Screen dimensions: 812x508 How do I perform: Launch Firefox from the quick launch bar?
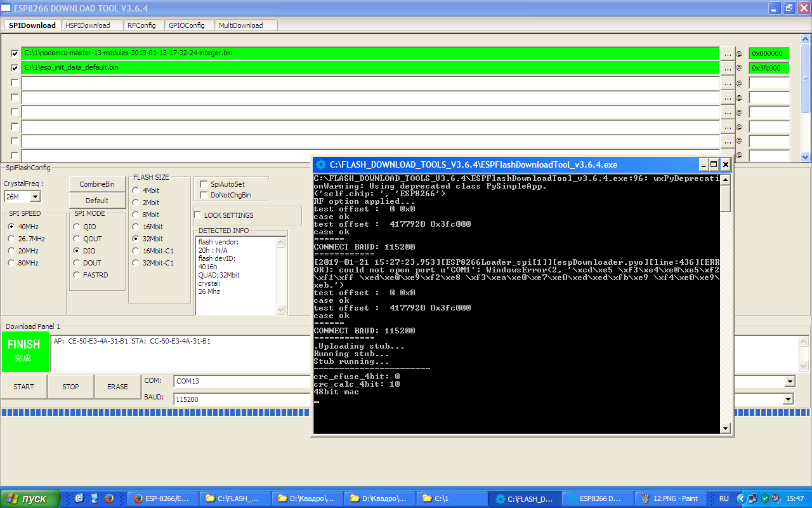click(108, 498)
